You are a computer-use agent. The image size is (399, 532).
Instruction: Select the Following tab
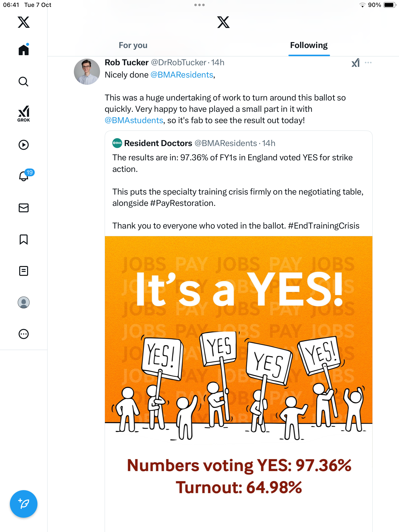309,45
